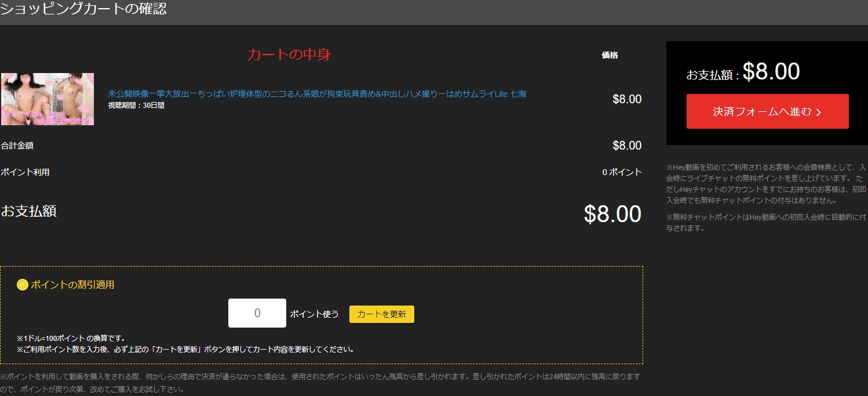Click the large $8.00 total at bottom

coord(612,214)
